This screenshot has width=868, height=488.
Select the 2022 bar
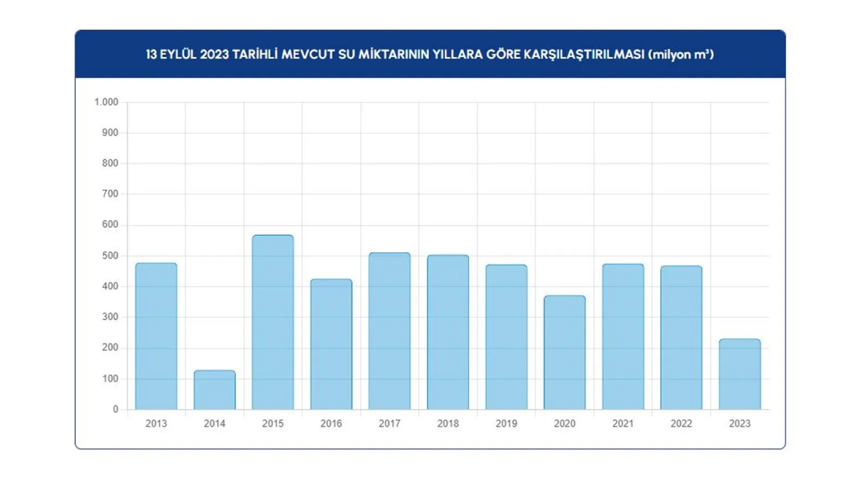pyautogui.click(x=681, y=338)
